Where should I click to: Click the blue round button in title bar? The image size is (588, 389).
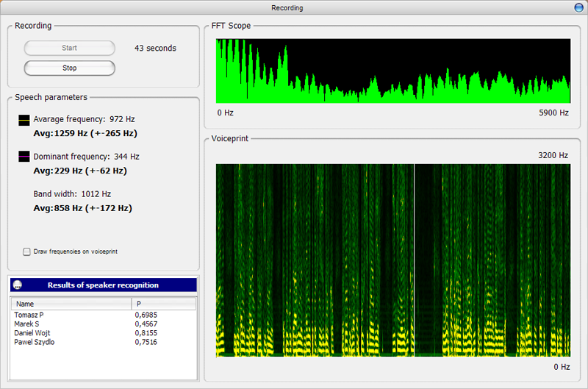[578, 7]
